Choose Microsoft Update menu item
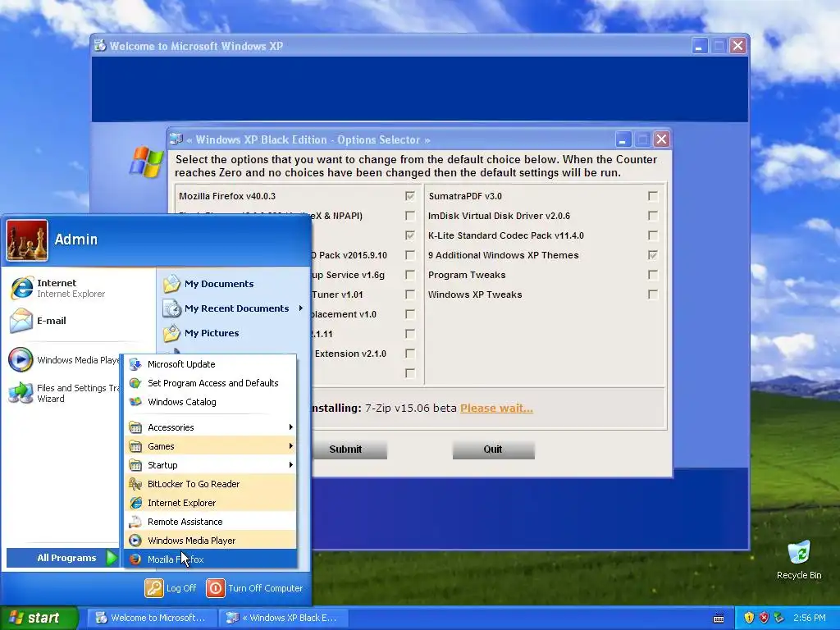 211,364
